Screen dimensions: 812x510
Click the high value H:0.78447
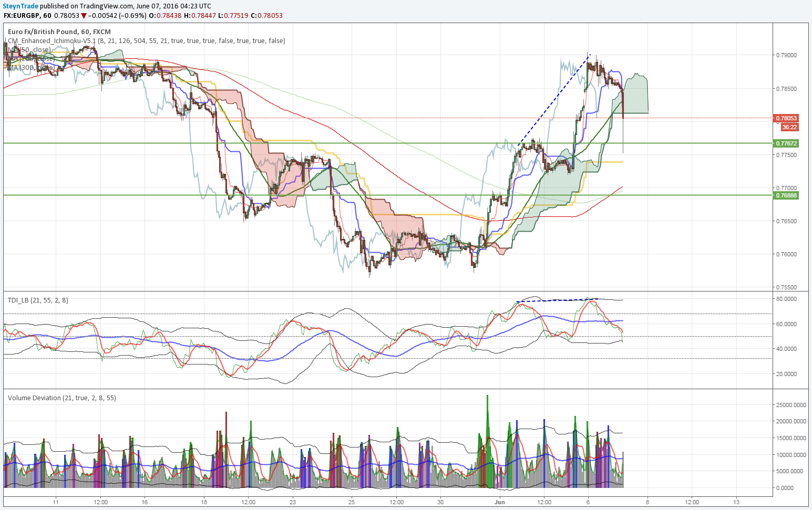(200, 15)
